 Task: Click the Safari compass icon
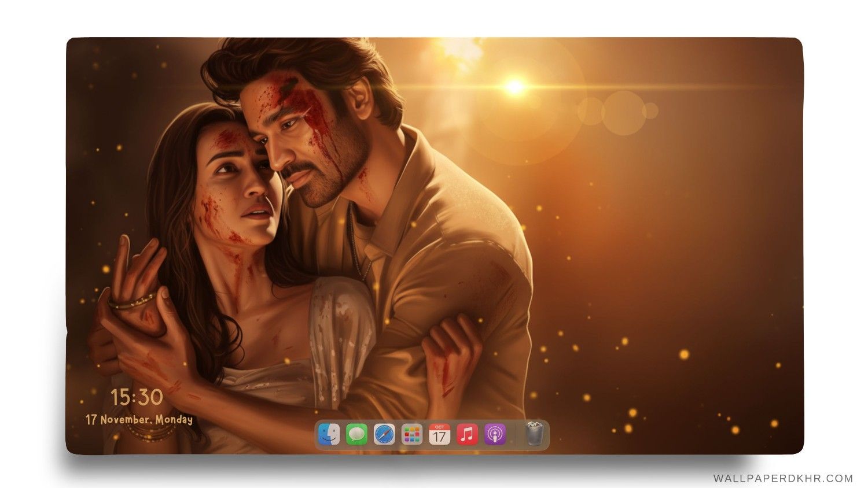click(x=383, y=434)
